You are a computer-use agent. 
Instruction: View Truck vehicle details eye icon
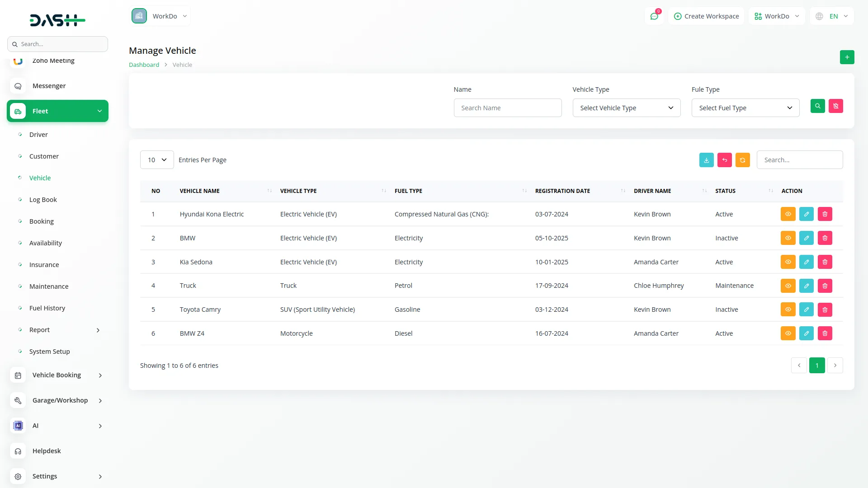(788, 286)
